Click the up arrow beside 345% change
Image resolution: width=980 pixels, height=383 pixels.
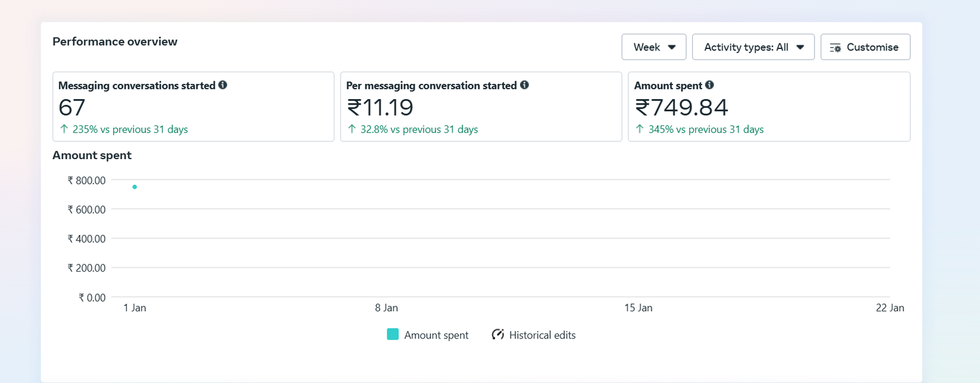(x=639, y=129)
